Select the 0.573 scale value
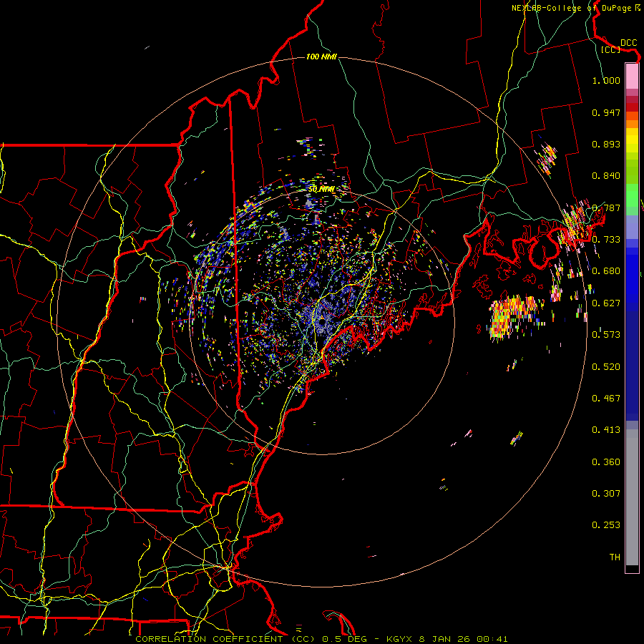The image size is (644, 644). click(606, 335)
